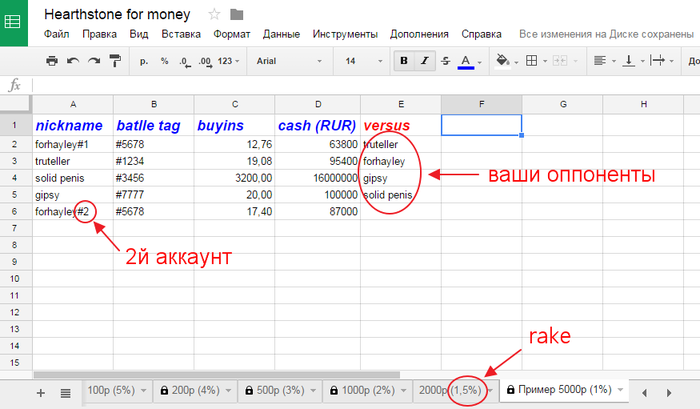
Task: Switch to the 200р (4%) sheet tab
Action: (x=195, y=390)
